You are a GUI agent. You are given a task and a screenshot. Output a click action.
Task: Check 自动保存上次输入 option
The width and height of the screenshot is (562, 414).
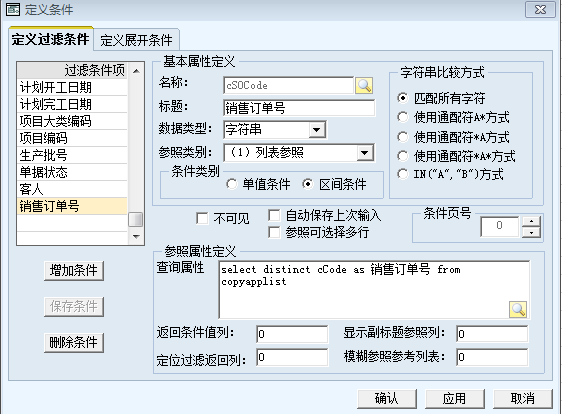(274, 215)
